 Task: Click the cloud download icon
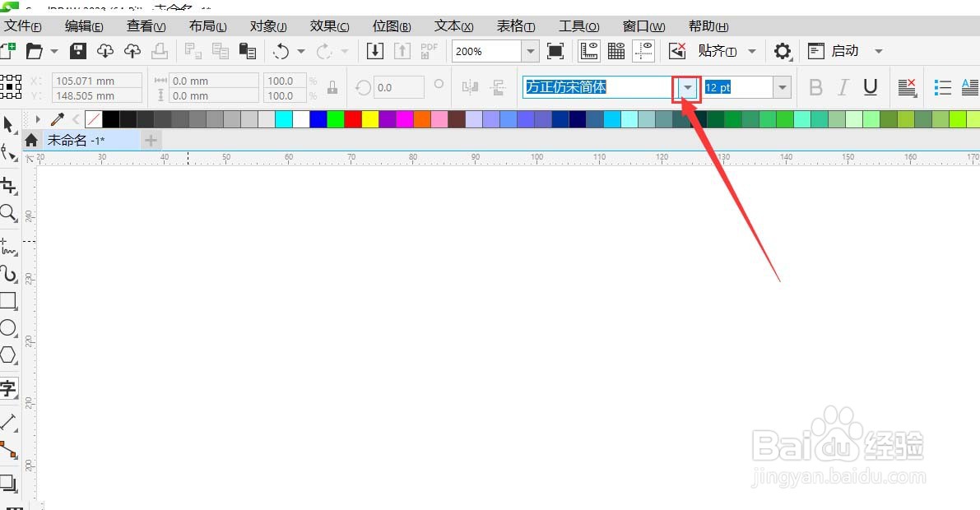pyautogui.click(x=105, y=51)
